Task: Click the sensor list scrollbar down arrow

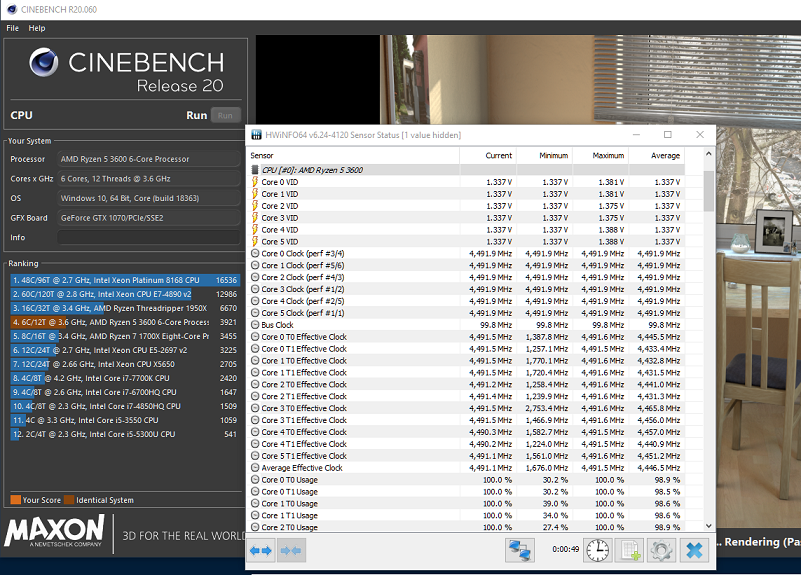Action: 709,526
